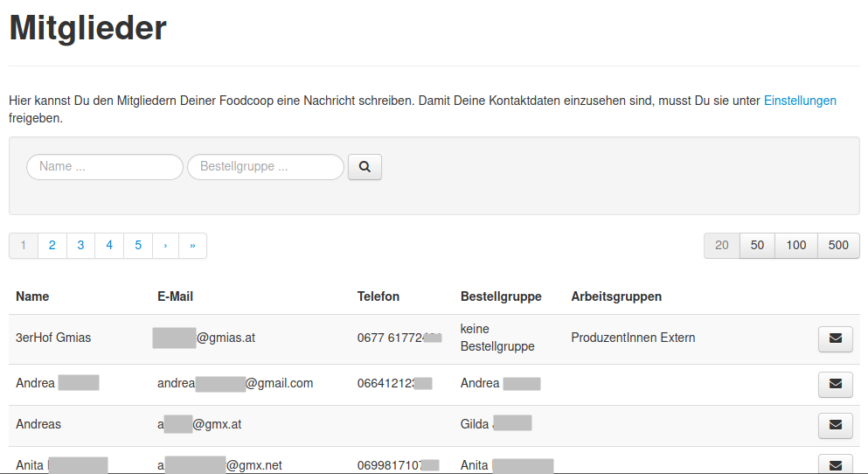The height and width of the screenshot is (474, 868).
Task: Click envelope icon in Andrea's row
Action: point(835,384)
